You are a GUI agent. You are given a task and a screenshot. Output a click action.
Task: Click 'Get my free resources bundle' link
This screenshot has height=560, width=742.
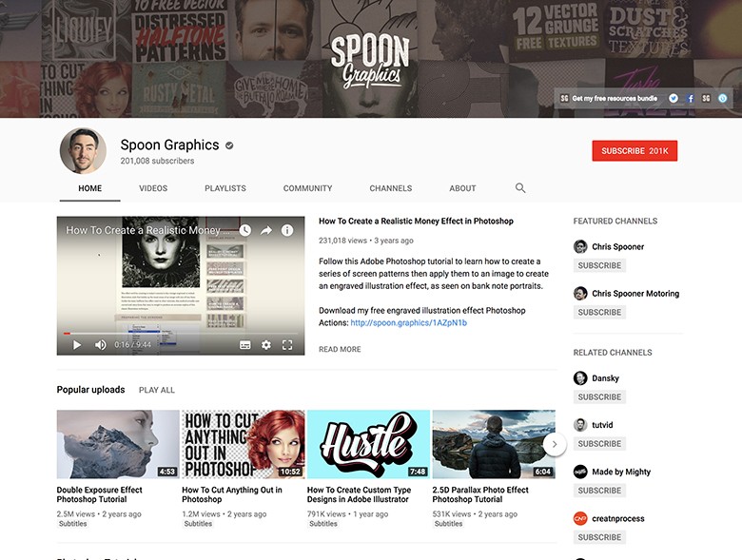[615, 98]
